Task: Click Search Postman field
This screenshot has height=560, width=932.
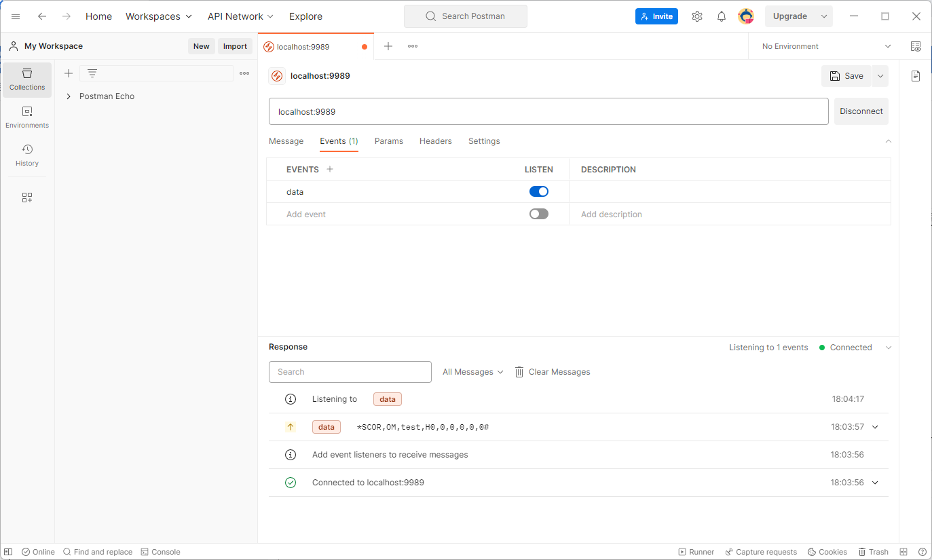Action: [466, 16]
